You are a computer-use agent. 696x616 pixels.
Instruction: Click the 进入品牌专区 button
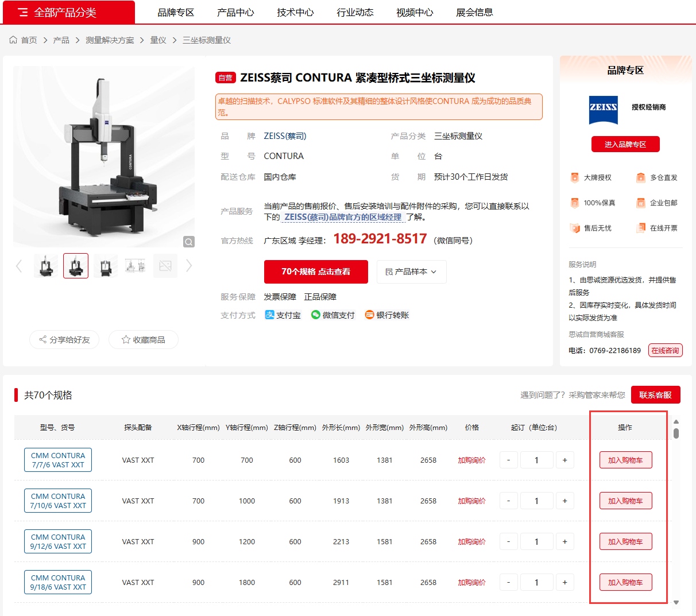(x=625, y=144)
